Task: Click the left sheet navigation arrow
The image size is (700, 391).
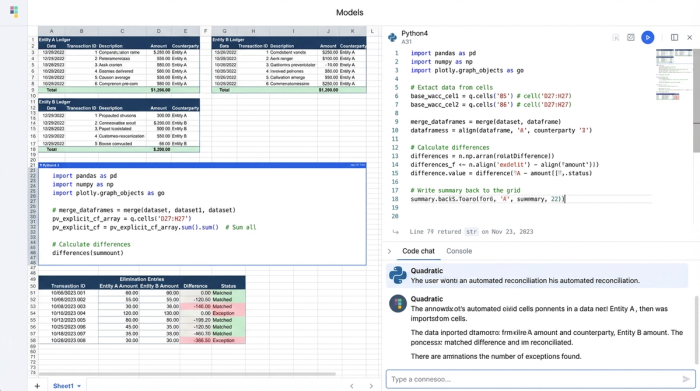Action: click(x=352, y=386)
